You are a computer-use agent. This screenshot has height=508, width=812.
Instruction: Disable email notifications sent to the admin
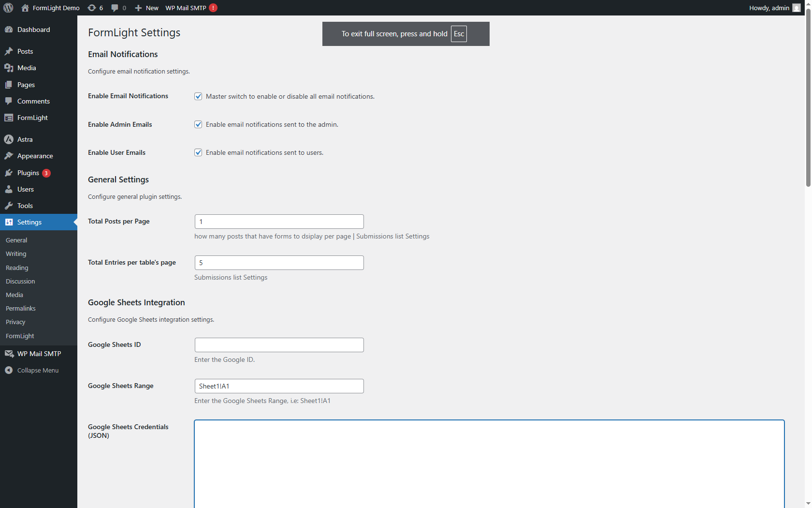pyautogui.click(x=198, y=124)
